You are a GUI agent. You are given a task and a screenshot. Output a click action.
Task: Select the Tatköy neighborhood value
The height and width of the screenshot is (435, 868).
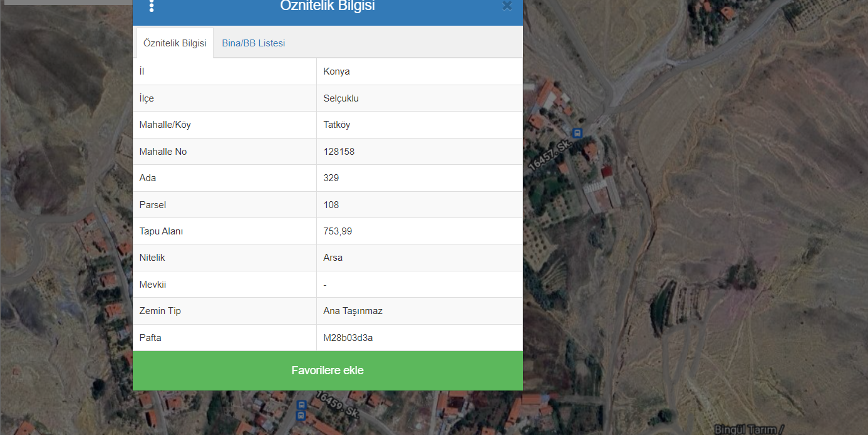[x=336, y=125]
